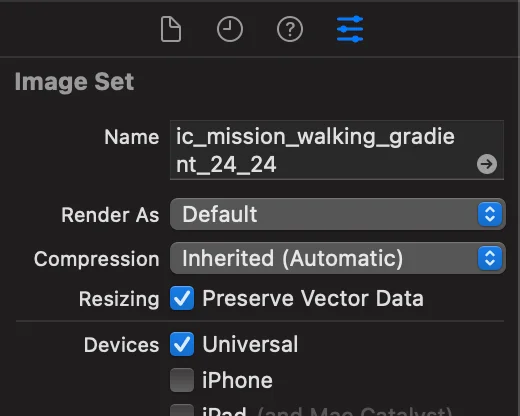
Task: Click the reveal arrow in Name field
Action: (x=487, y=164)
